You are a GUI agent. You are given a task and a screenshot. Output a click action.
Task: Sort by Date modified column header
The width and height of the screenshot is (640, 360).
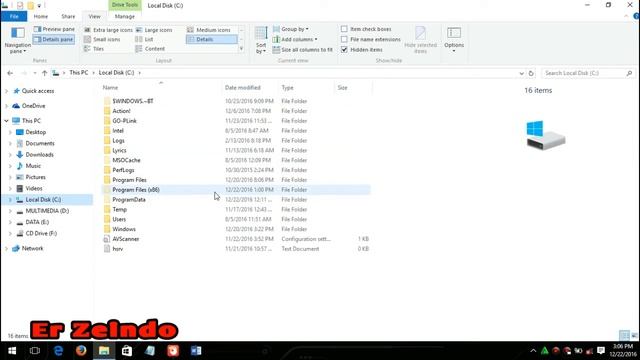[242, 88]
